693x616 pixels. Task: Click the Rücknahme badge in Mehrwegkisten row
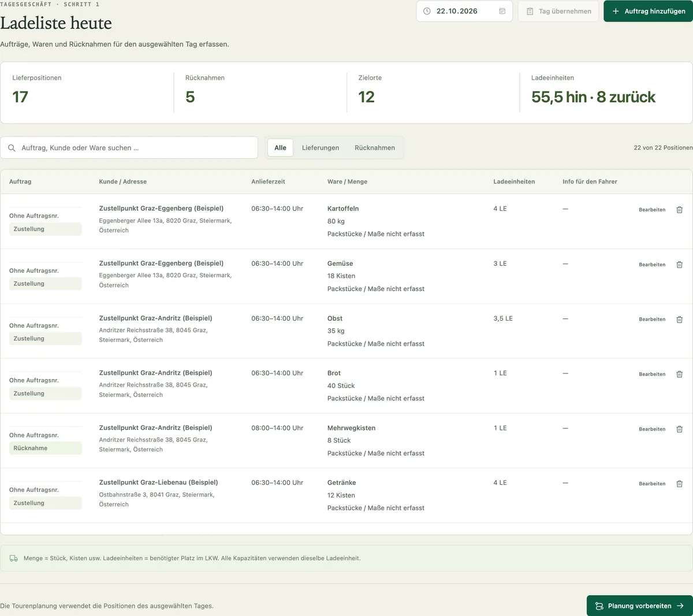click(45, 448)
